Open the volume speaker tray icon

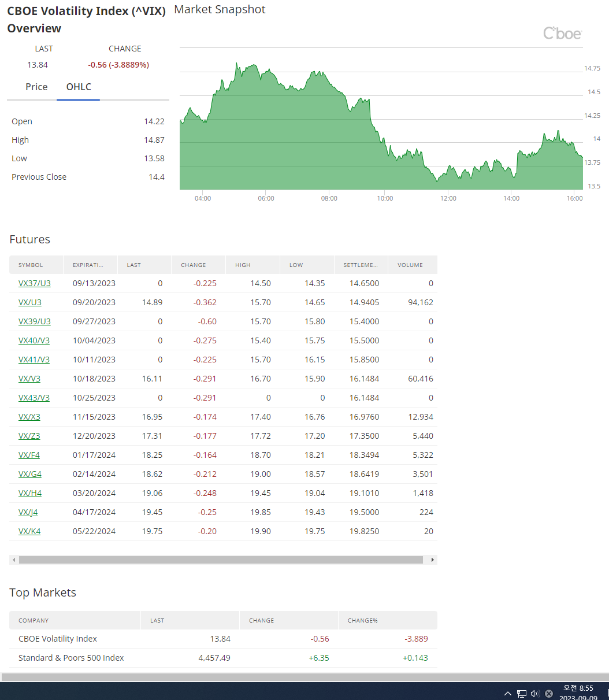[535, 694]
